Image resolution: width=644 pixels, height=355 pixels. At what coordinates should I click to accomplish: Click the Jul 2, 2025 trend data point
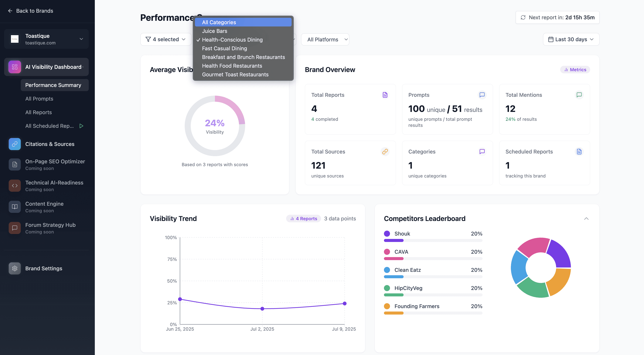click(x=262, y=309)
